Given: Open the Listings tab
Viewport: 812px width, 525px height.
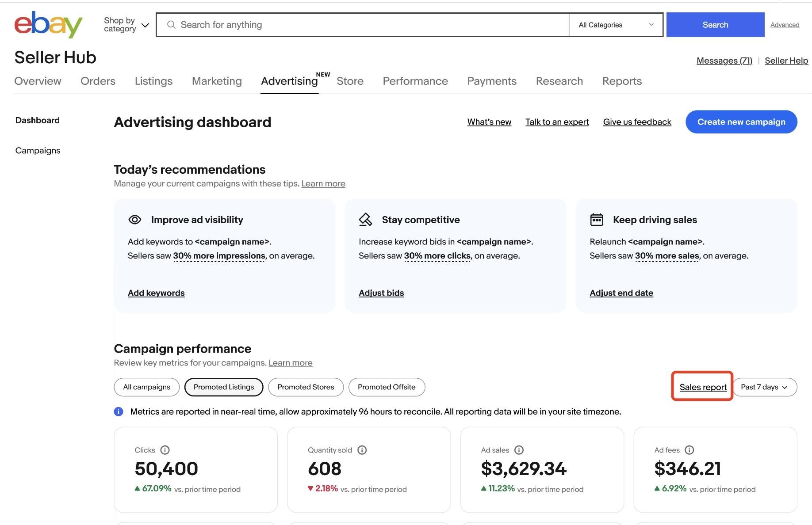Looking at the screenshot, I should click(x=153, y=81).
